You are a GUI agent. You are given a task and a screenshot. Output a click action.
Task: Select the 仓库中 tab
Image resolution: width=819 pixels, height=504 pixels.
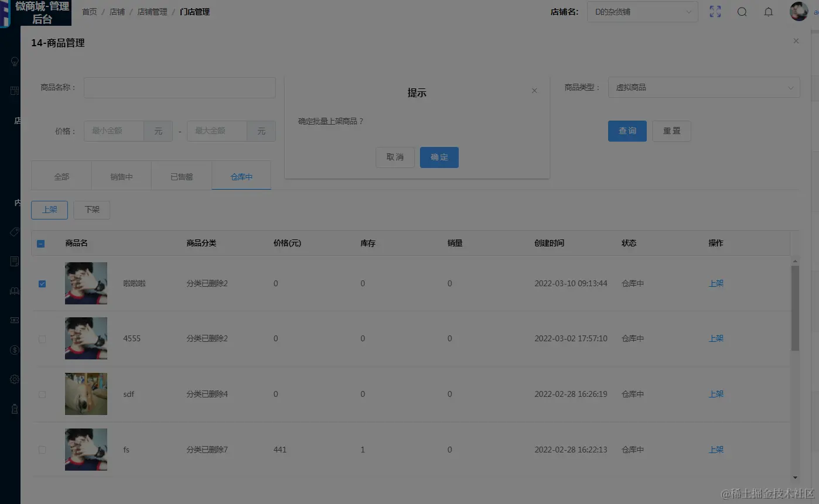pyautogui.click(x=241, y=176)
